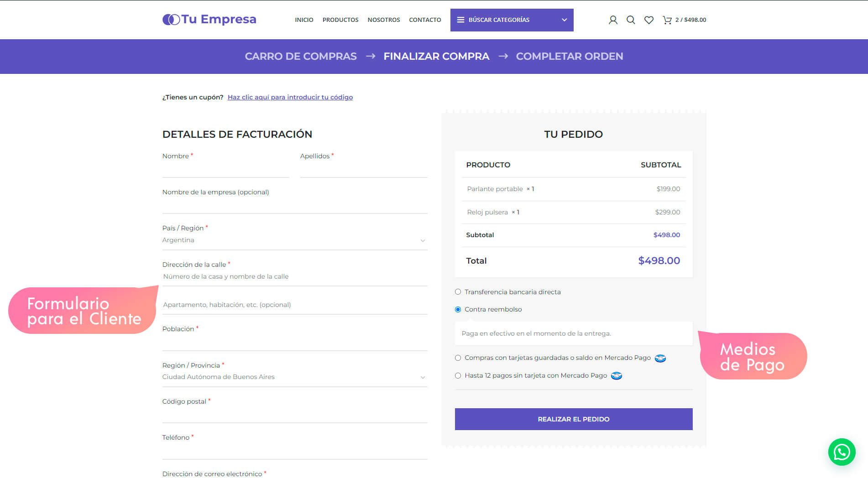Click Mercado Pago logo beside saved cards option

[x=660, y=358]
